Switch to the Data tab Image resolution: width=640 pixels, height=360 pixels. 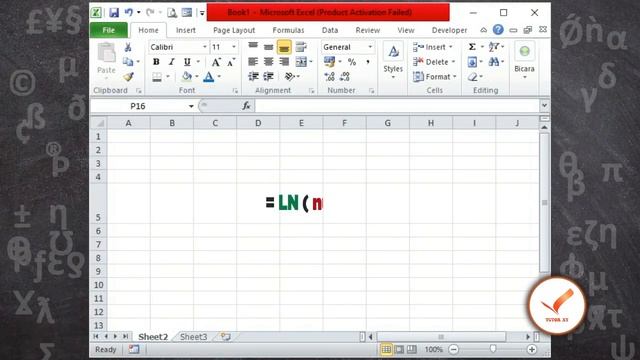(x=330, y=30)
